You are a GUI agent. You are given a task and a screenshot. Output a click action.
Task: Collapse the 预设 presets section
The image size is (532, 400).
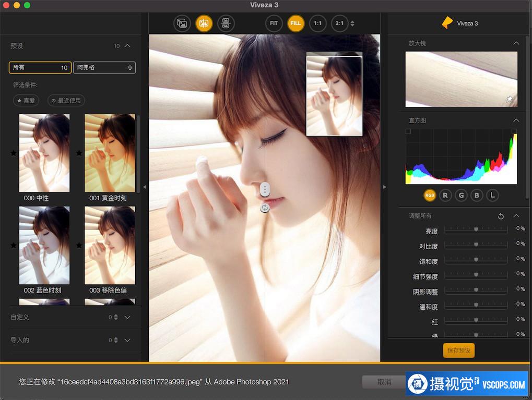click(127, 46)
